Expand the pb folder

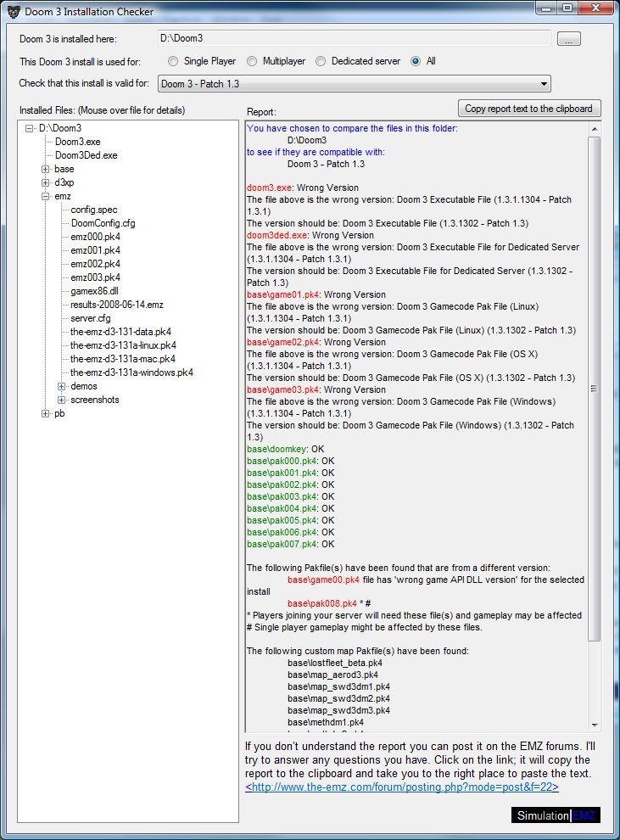[46, 414]
